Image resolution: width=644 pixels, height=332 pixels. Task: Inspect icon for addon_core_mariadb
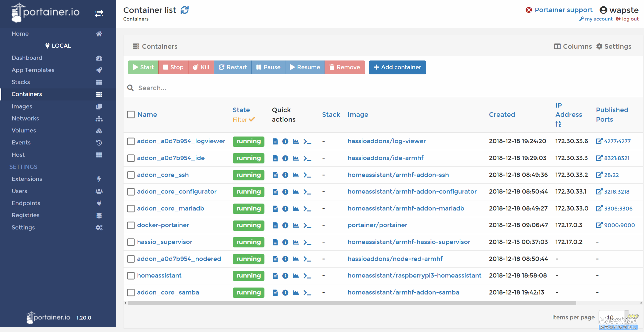tap(285, 209)
